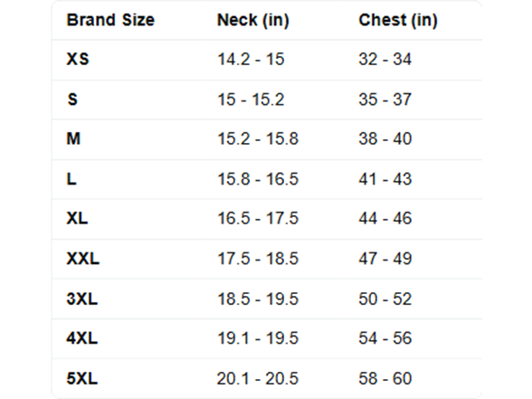The width and height of the screenshot is (532, 399).
Task: Select the 3XL size row label
Action: coord(82,299)
